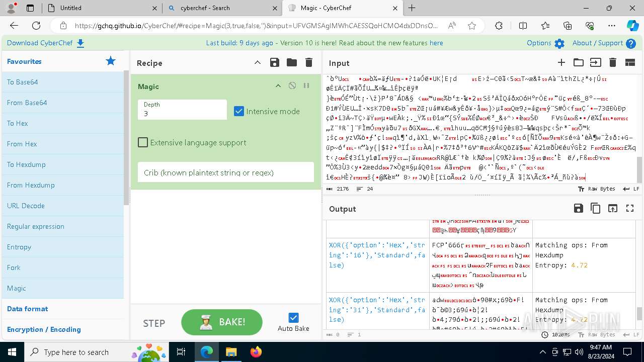The height and width of the screenshot is (362, 644).
Task: Toggle Intensive mode checkbox
Action: click(239, 111)
